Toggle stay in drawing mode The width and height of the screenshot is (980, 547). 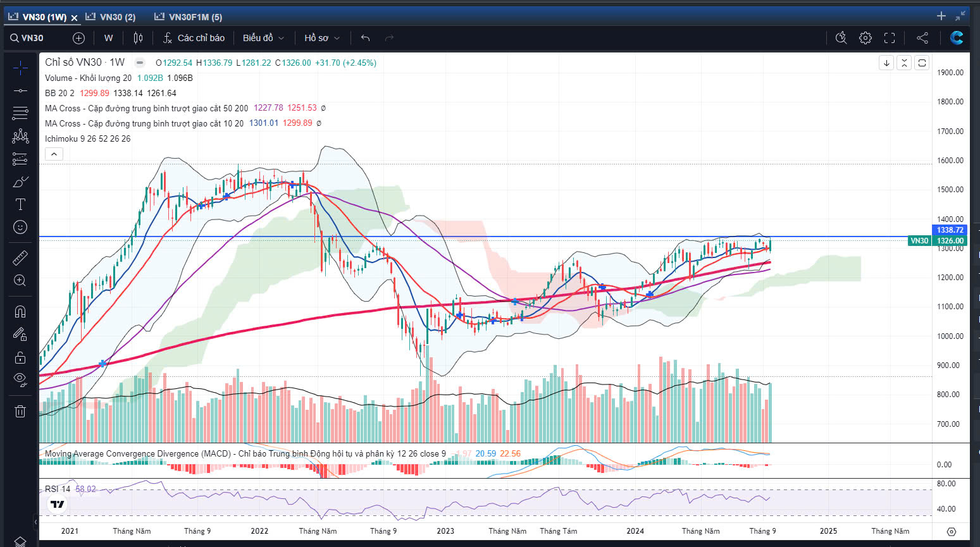[20, 334]
